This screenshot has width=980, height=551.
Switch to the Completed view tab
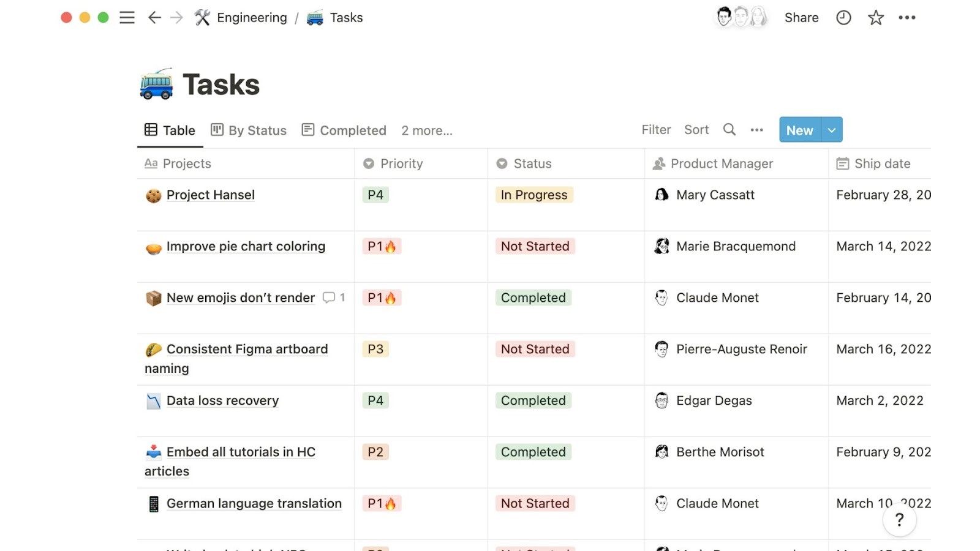point(343,130)
